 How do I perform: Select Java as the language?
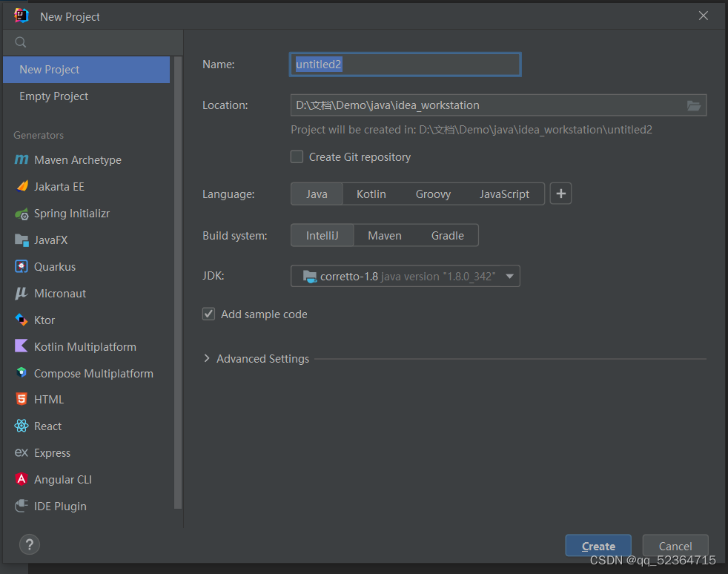click(317, 194)
